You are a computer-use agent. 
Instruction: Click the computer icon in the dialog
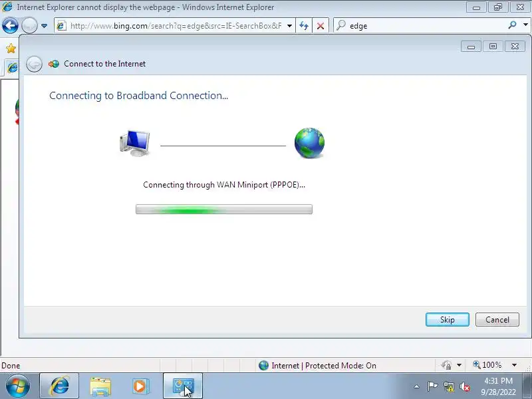coord(135,143)
